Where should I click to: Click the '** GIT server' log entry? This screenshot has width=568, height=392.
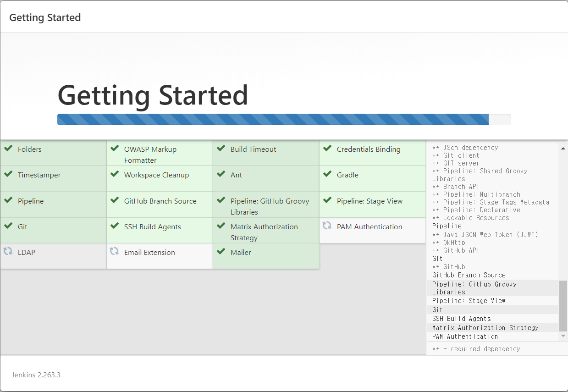(456, 163)
